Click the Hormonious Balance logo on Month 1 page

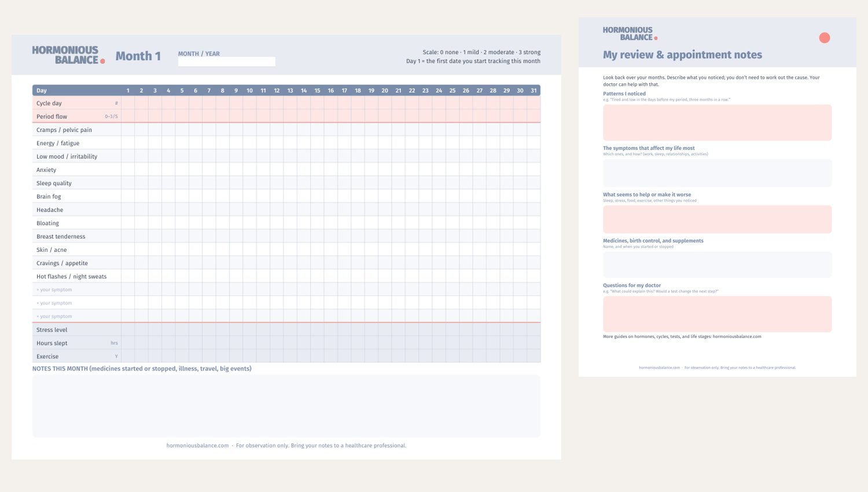68,55
